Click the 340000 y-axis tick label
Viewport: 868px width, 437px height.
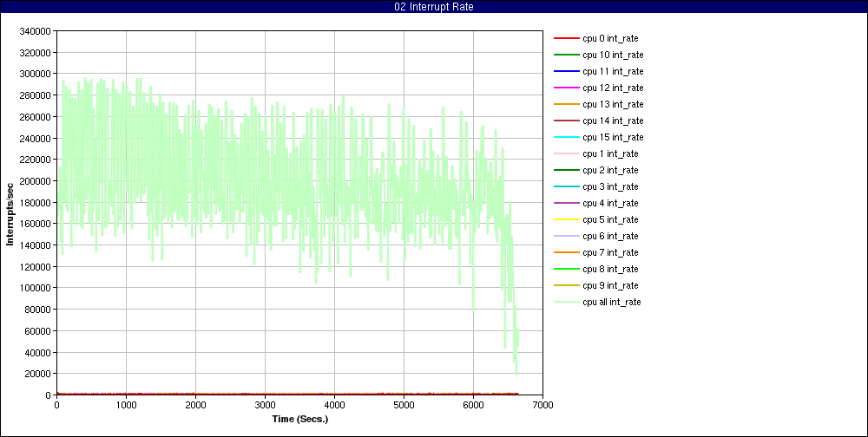click(35, 31)
